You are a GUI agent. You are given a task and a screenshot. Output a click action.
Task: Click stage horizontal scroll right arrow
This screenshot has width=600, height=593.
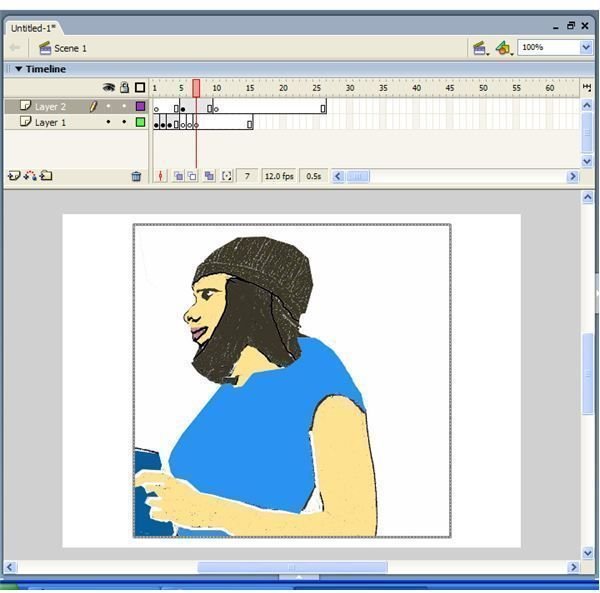click(x=573, y=567)
